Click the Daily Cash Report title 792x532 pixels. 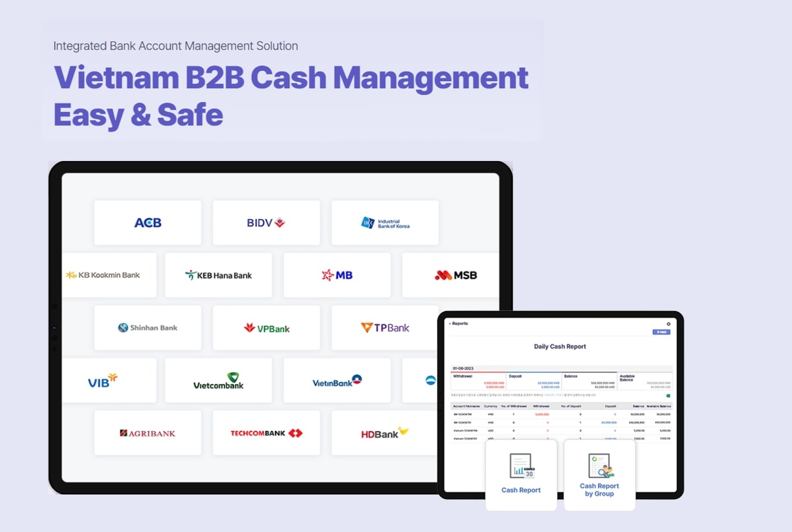tap(560, 347)
